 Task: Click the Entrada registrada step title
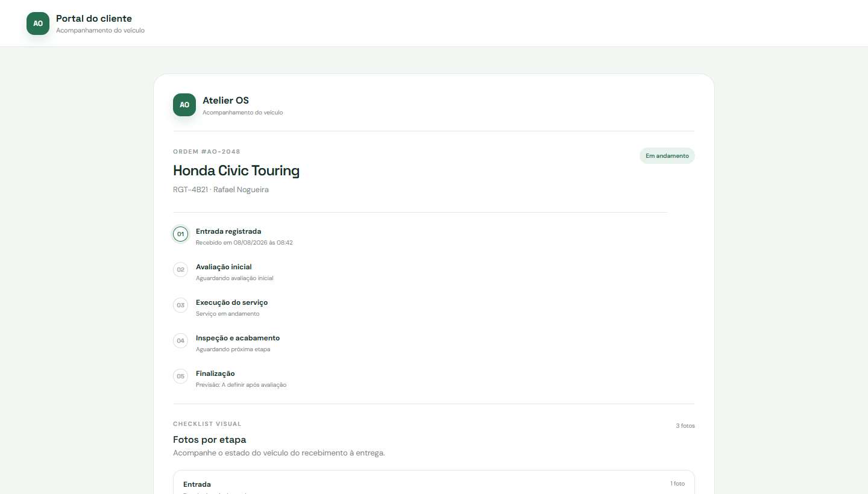click(228, 231)
